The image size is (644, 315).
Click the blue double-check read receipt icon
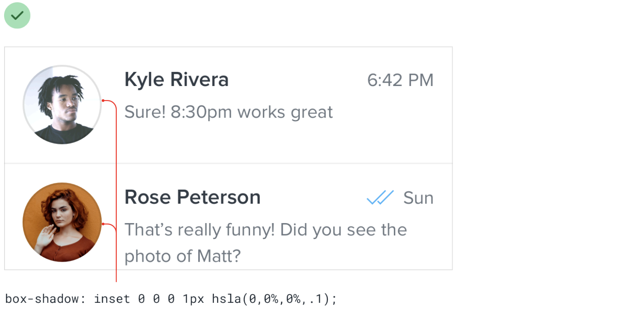[x=380, y=198]
